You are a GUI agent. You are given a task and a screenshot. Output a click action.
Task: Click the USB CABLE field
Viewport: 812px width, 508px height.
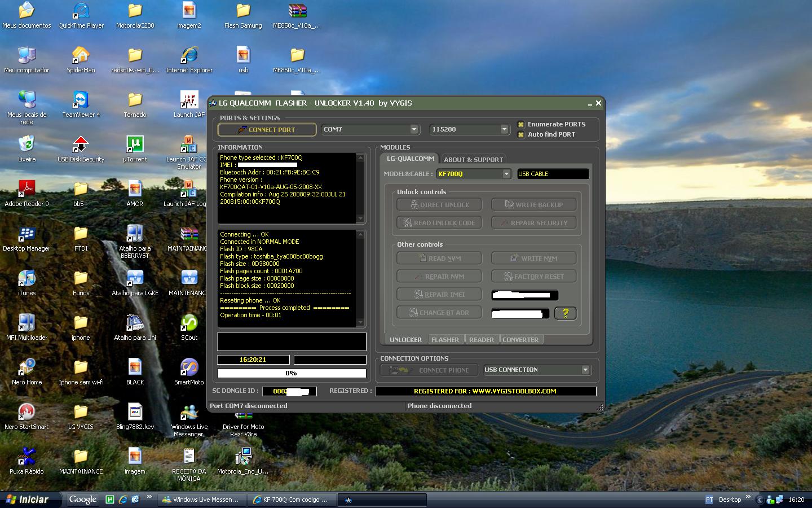[553, 174]
